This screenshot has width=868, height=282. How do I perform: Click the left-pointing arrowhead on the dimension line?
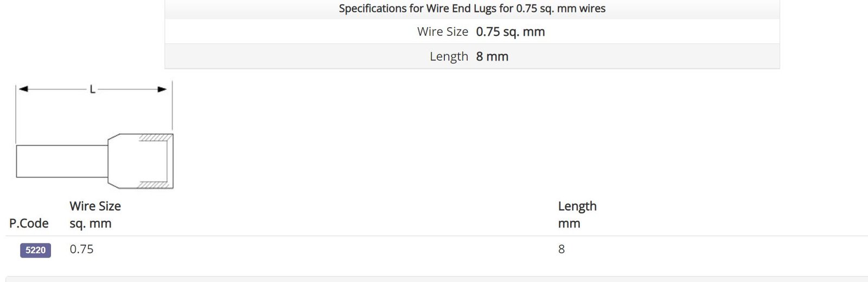(23, 89)
